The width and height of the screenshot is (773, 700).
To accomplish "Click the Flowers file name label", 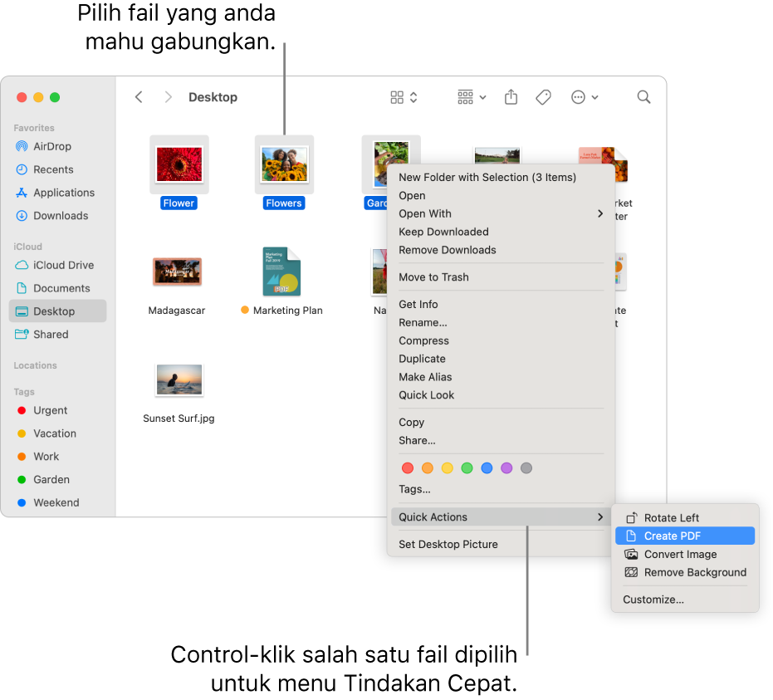I will tap(284, 203).
